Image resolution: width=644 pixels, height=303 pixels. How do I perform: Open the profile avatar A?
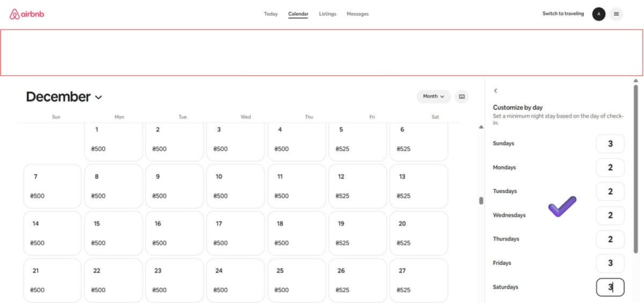598,14
